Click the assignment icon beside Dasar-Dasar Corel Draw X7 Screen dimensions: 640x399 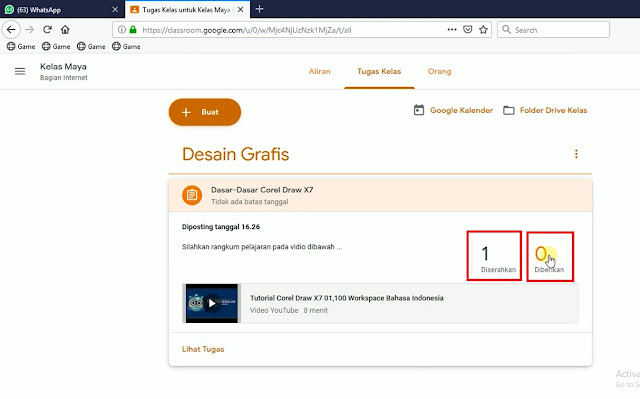click(x=192, y=195)
